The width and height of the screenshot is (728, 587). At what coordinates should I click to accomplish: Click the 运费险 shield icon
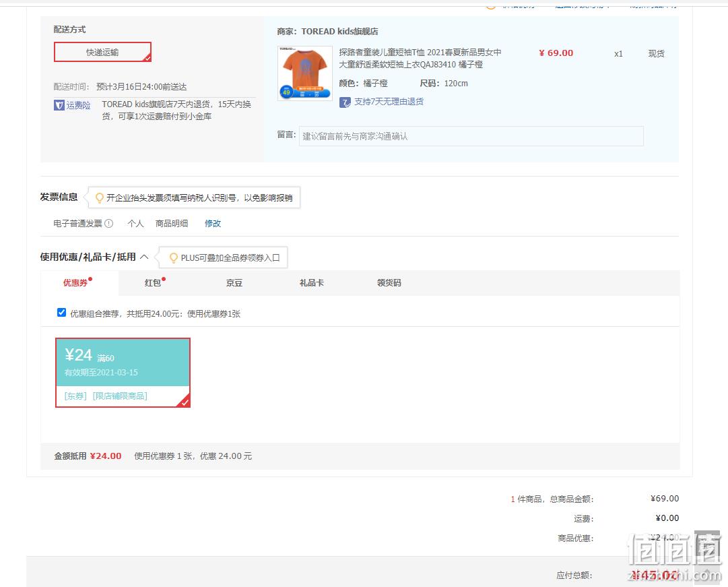[x=59, y=105]
